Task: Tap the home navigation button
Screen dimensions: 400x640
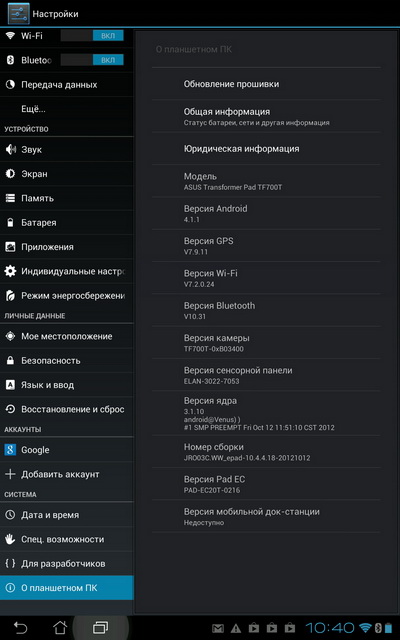Action: pos(60,627)
